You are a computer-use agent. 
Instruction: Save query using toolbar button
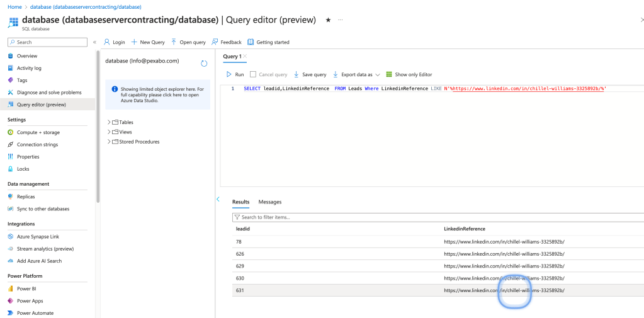pyautogui.click(x=310, y=74)
